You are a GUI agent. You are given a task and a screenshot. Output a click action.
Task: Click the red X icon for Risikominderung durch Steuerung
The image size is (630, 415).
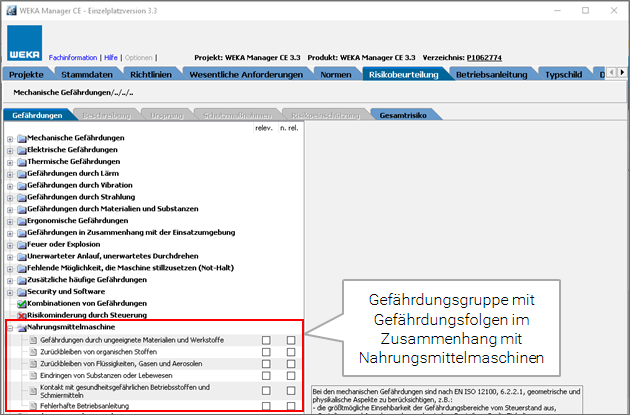(x=21, y=314)
